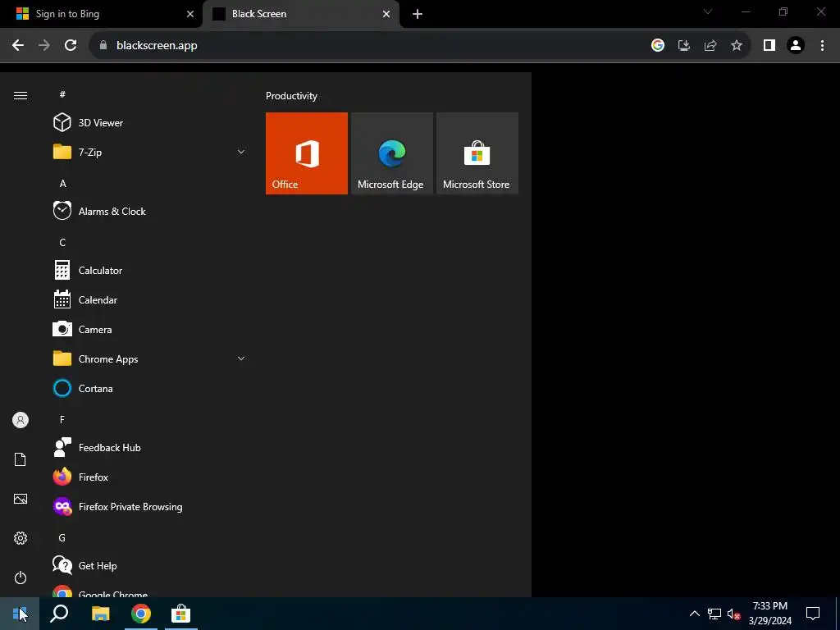Open the tab search dropdown arrow

click(708, 11)
